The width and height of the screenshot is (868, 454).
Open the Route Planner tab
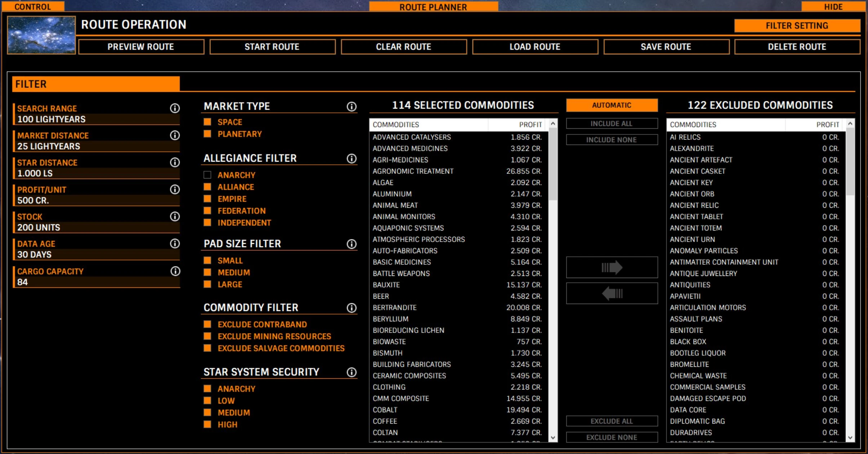[433, 6]
